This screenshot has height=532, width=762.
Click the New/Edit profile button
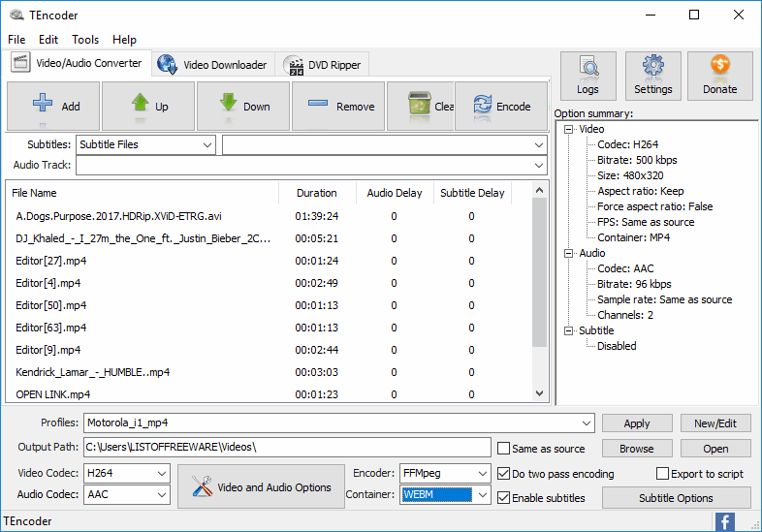pyautogui.click(x=715, y=423)
